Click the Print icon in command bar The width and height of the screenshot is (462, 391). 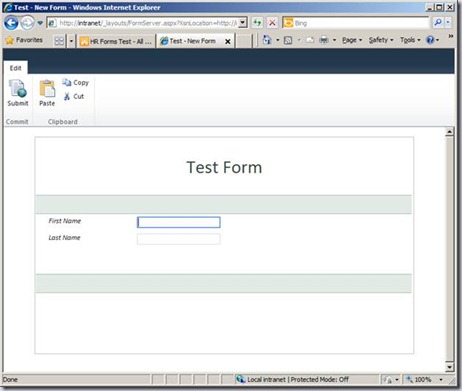323,40
